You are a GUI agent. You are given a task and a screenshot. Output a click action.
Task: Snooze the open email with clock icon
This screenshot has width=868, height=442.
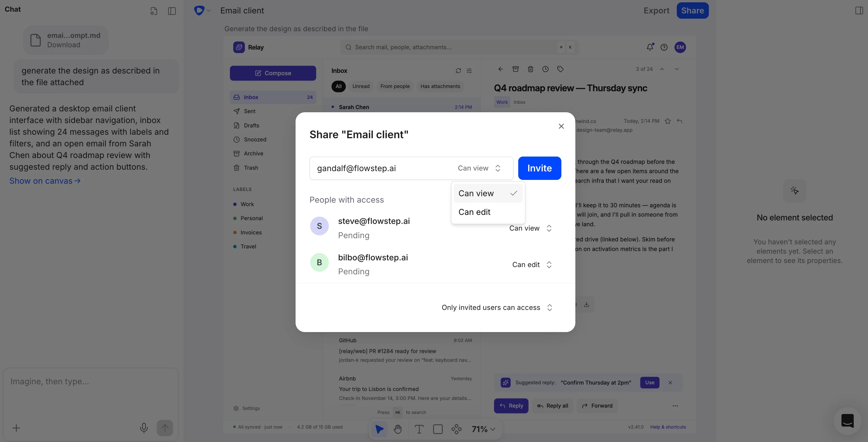point(545,69)
